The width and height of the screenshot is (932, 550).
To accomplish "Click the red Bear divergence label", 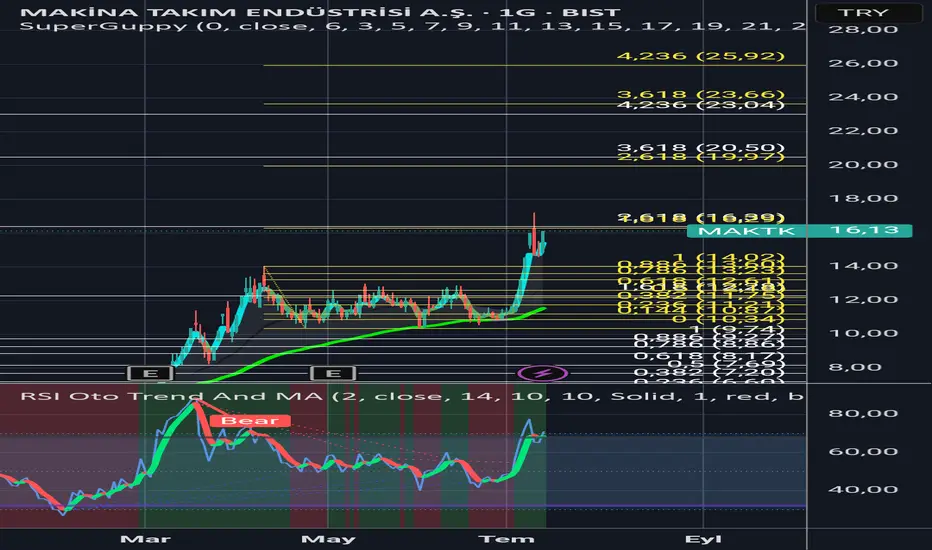I will point(250,421).
